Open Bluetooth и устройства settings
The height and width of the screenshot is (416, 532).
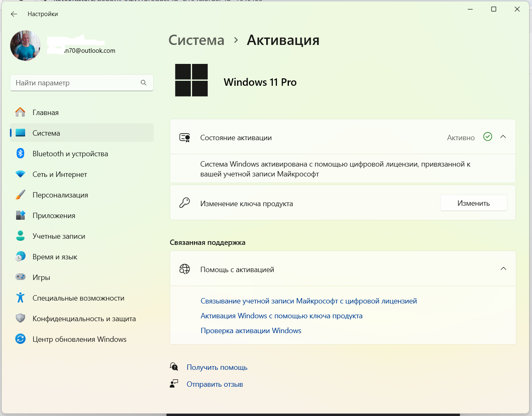point(82,153)
